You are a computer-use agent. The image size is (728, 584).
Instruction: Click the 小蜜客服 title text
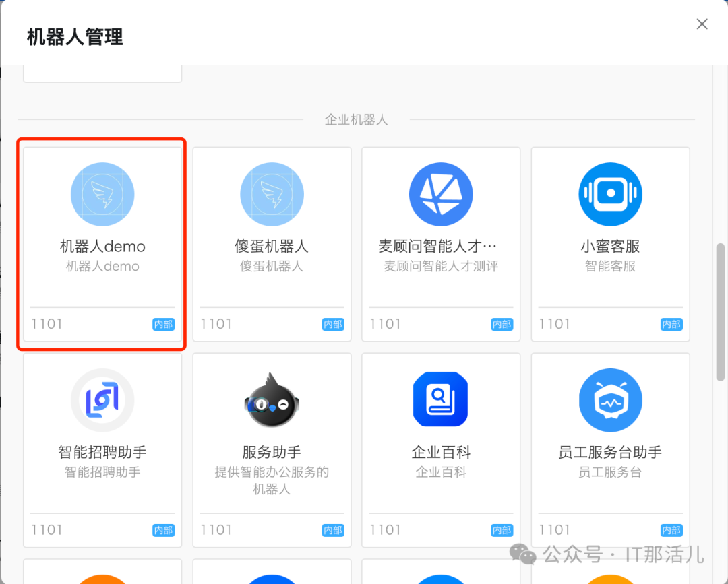[610, 247]
